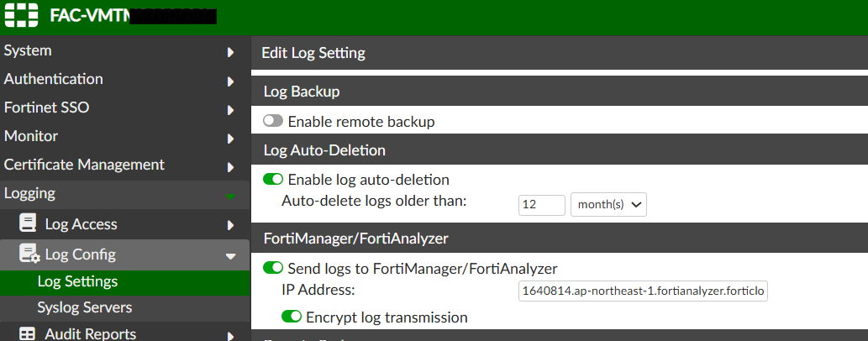Viewport: 868px width, 341px height.
Task: Select Log Config submenu
Action: coord(124,254)
